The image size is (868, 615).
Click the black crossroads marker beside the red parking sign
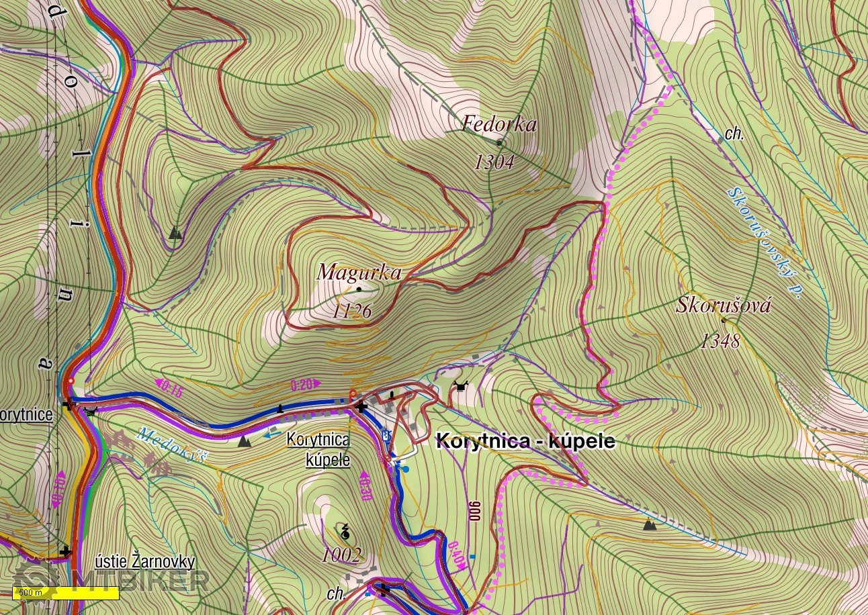pos(361,406)
